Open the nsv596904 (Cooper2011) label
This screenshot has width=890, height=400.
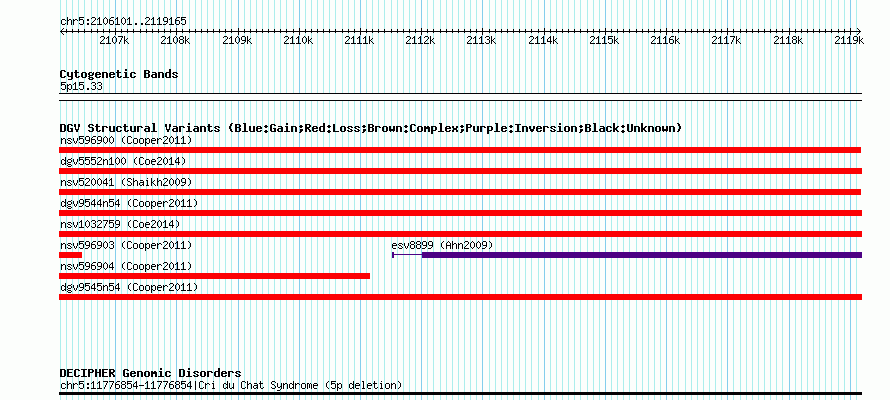(126, 266)
